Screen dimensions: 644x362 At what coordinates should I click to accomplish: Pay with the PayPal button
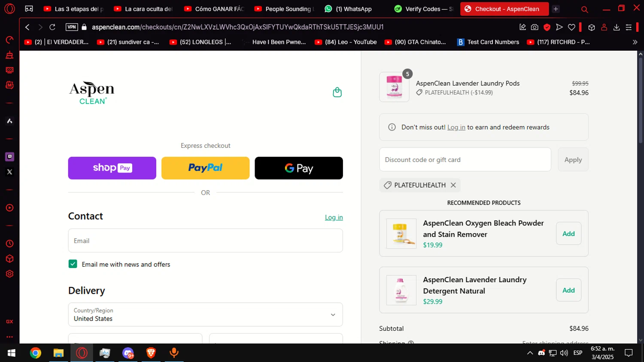click(x=205, y=168)
